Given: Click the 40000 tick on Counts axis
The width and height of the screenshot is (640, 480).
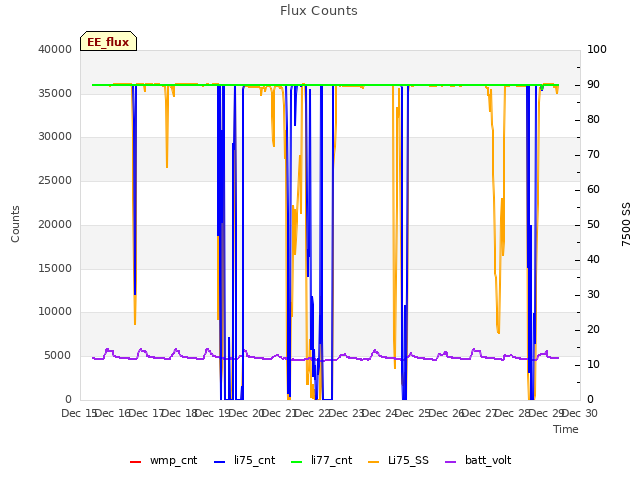Looking at the screenshot, I should (55, 49).
